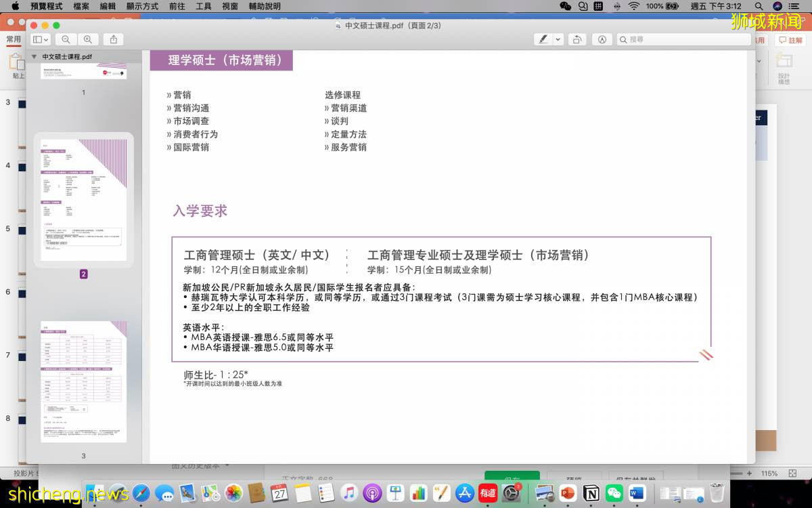Screen dimensions: 812x508
Task: Rotate the PDF page using the rotate icon
Action: [x=577, y=39]
